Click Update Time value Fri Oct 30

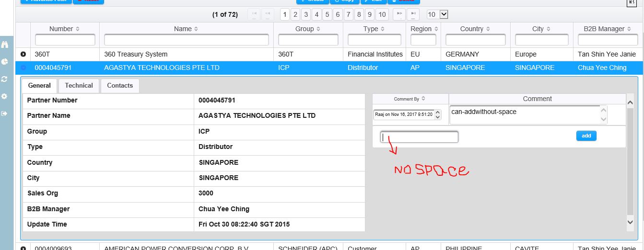tap(244, 224)
